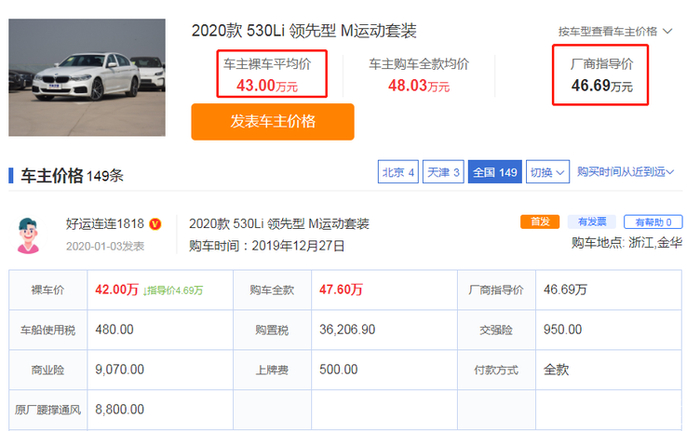Click the 480.00 车船使用税 value
The width and height of the screenshot is (700, 431).
tap(114, 330)
